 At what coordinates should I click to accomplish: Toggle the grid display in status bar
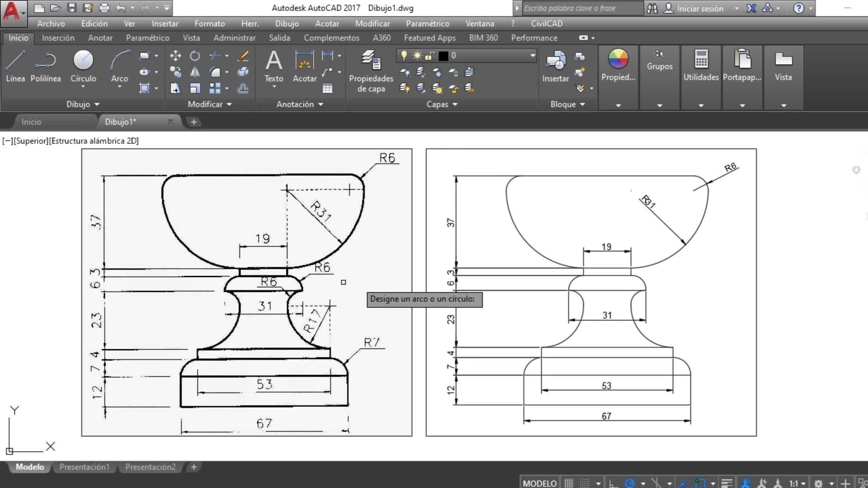coord(568,483)
